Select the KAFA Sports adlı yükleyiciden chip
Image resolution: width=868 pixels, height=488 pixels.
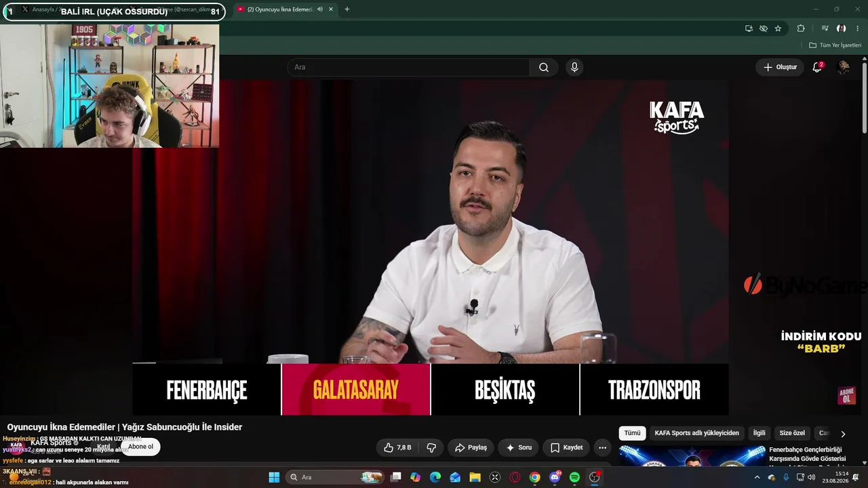[696, 433]
